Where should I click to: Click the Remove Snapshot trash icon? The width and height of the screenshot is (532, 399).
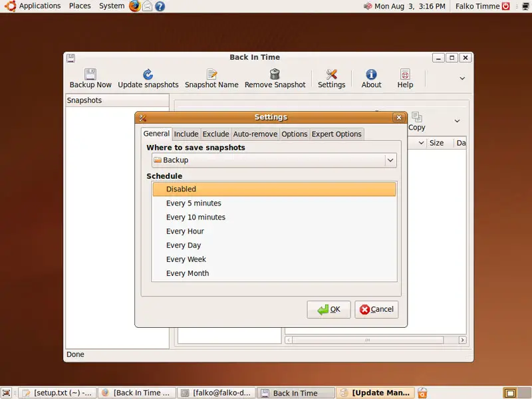(x=275, y=74)
